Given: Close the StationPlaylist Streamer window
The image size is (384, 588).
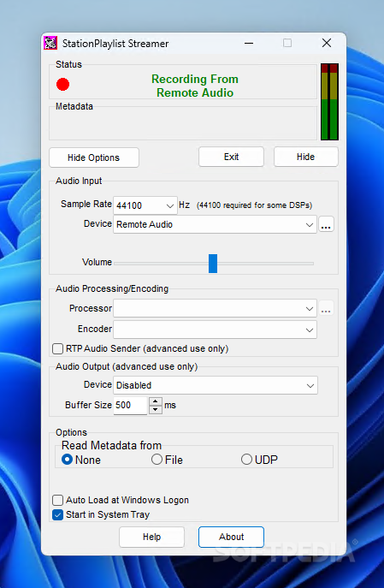Looking at the screenshot, I should click(327, 43).
